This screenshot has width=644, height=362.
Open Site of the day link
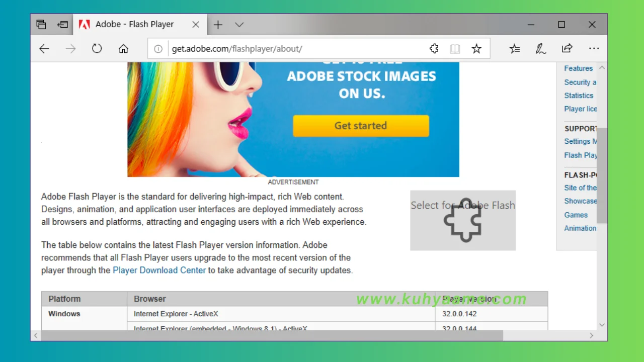580,188
